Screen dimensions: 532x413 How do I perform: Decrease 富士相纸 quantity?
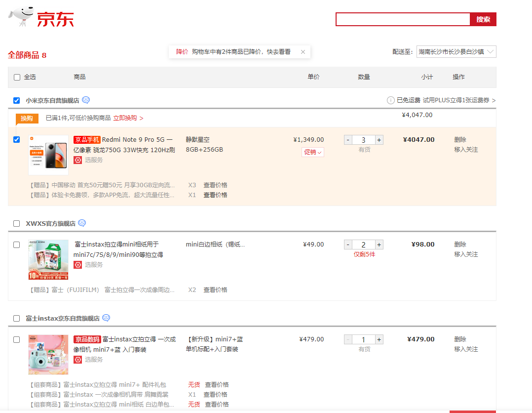pos(348,245)
